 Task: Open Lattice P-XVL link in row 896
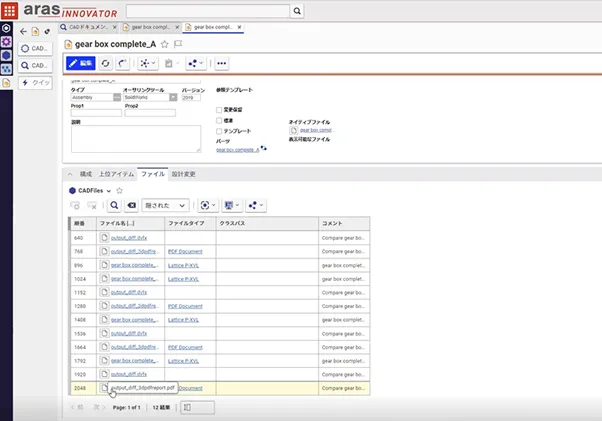(x=183, y=266)
